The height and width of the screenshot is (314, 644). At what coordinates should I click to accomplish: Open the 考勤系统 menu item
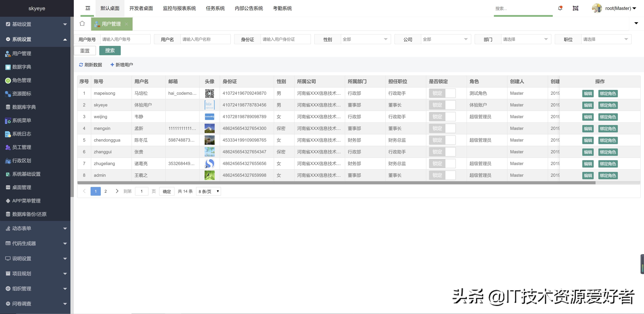282,8
